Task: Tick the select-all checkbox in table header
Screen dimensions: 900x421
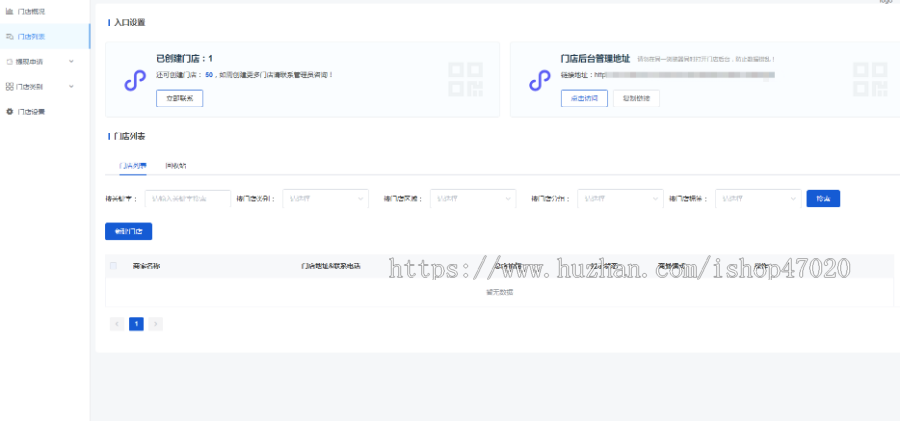Action: [x=113, y=266]
